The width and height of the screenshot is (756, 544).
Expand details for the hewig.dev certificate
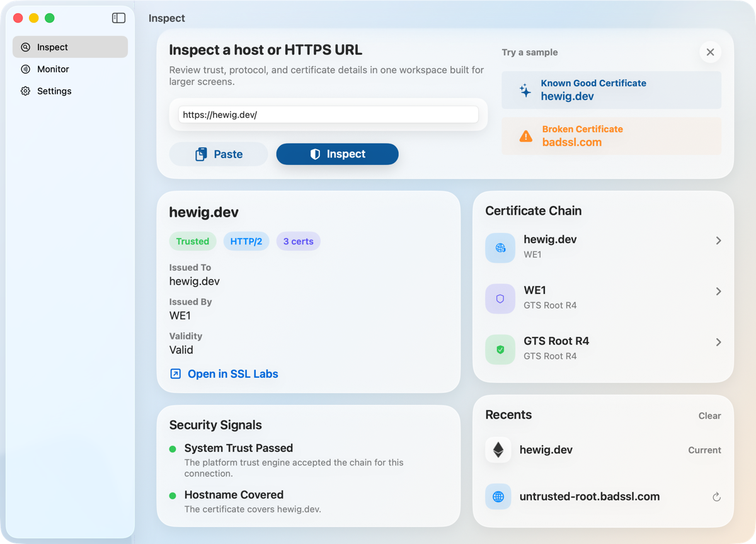click(x=718, y=241)
